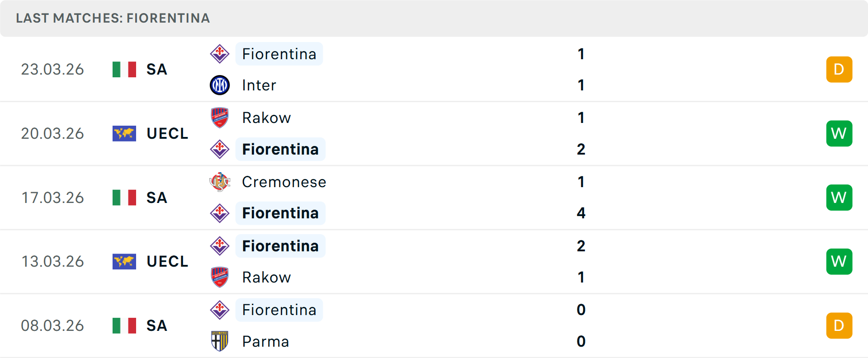The width and height of the screenshot is (868, 358).
Task: Click the draw badge for Fiorentina-Inter
Action: 839,70
